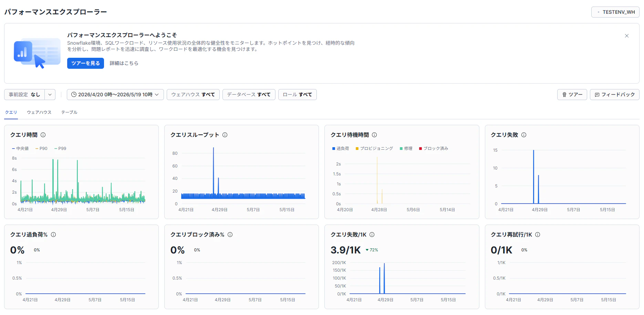Click info icon next to クエリ再試行/1K
The image size is (644, 315).
point(538,235)
